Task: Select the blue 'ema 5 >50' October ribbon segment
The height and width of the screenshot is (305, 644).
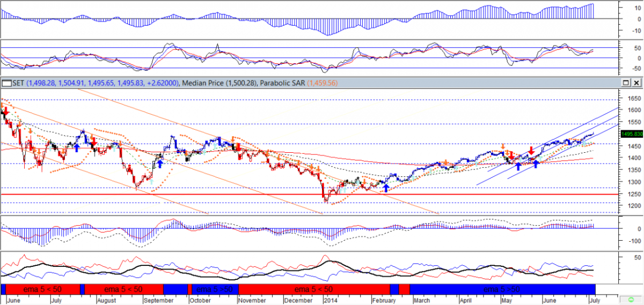Action: tap(214, 289)
